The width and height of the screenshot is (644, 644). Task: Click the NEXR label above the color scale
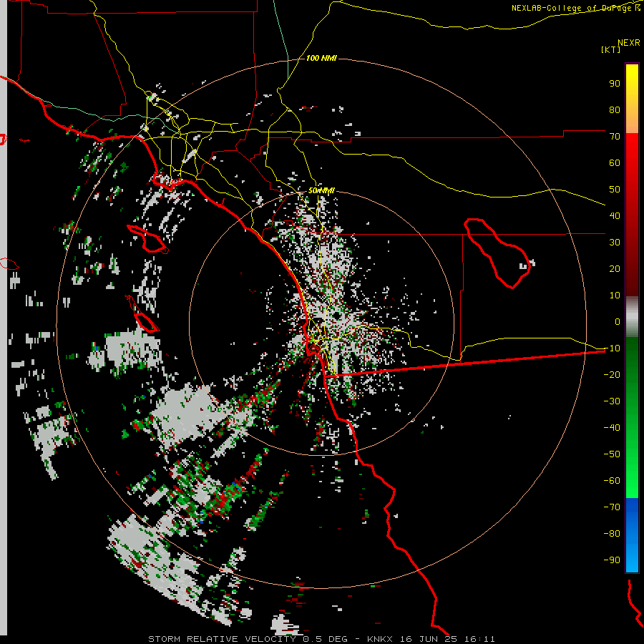tap(629, 43)
